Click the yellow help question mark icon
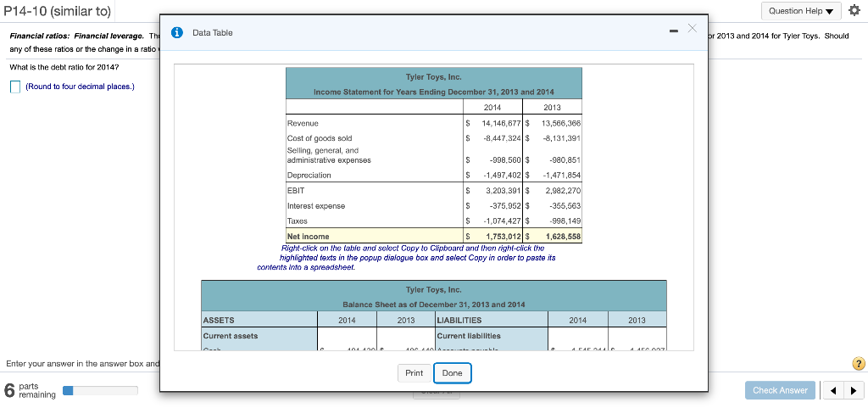The width and height of the screenshot is (868, 408). point(859,364)
